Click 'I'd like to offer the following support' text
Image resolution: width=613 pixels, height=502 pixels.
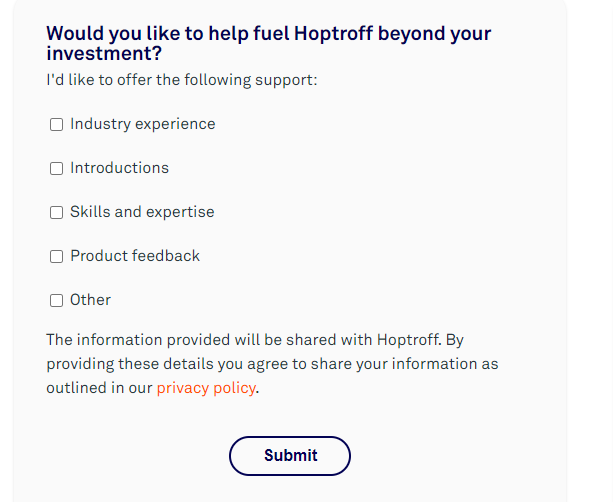pos(182,79)
